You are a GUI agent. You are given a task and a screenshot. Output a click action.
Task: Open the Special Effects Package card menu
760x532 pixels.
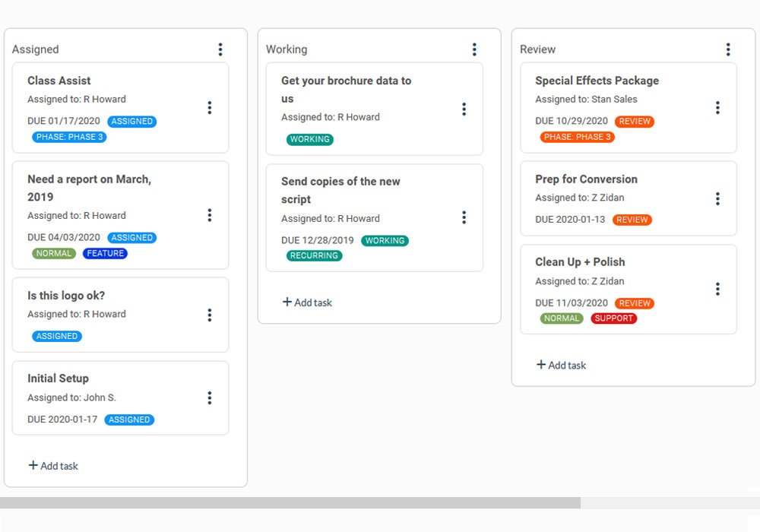(x=717, y=108)
